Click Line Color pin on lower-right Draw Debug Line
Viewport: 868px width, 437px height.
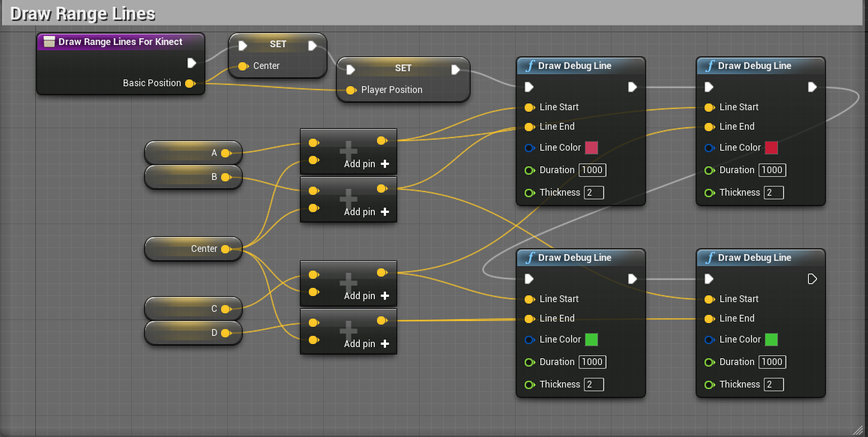tap(709, 340)
